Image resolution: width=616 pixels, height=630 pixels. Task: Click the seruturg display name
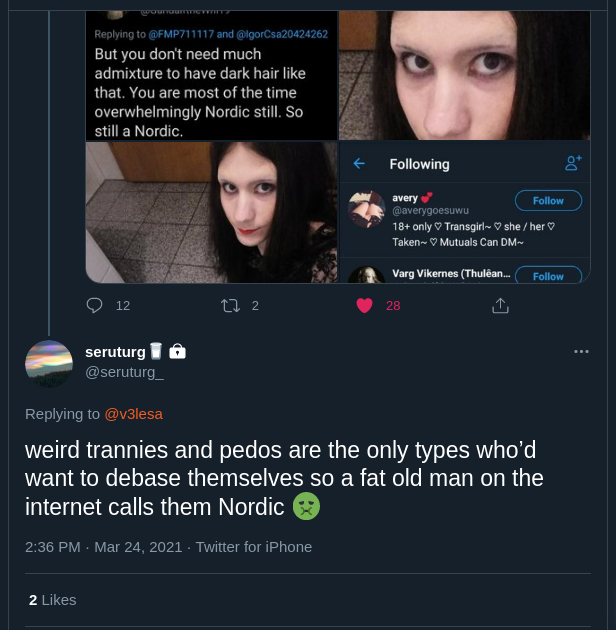(115, 352)
